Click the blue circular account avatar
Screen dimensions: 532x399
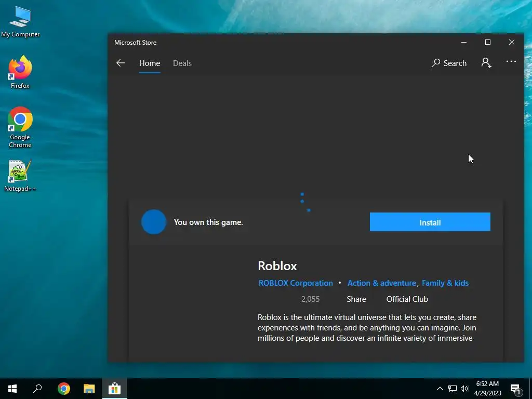pos(154,222)
